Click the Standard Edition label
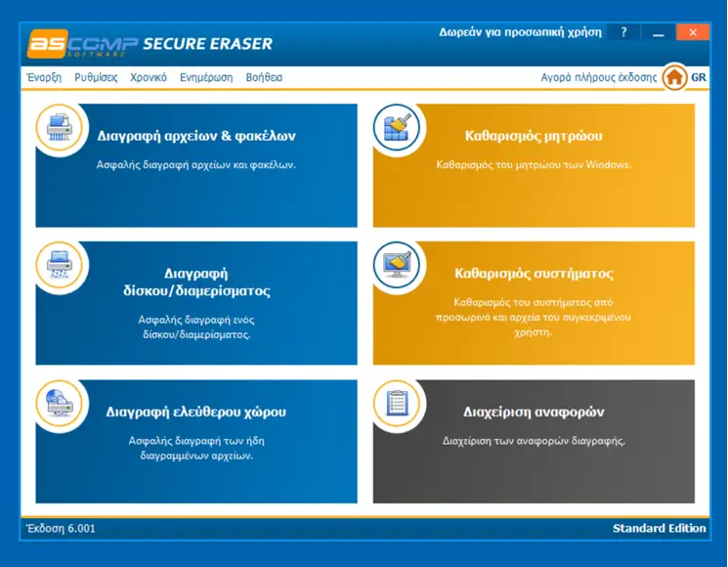Viewport: 728px width, 567px height. click(x=659, y=528)
